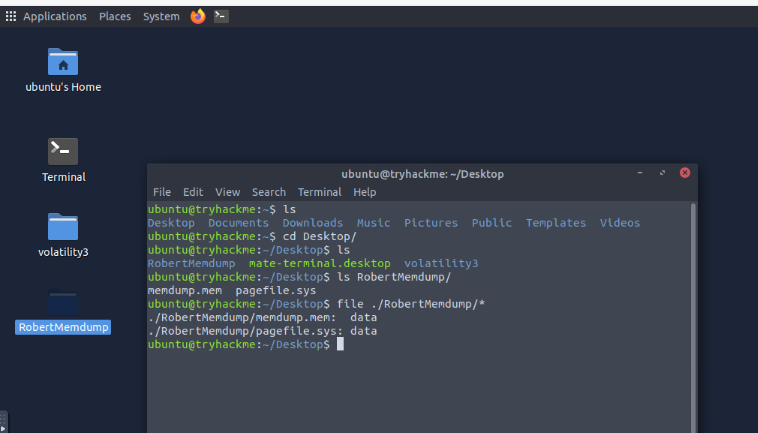This screenshot has height=433, width=758.
Task: Click 'volatility3' in terminal ls output
Action: (441, 263)
